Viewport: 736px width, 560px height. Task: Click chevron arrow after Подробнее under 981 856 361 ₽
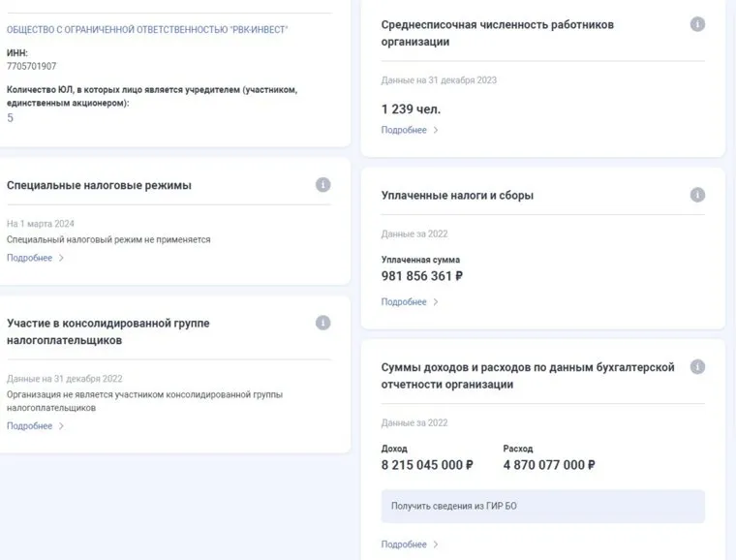click(x=436, y=302)
